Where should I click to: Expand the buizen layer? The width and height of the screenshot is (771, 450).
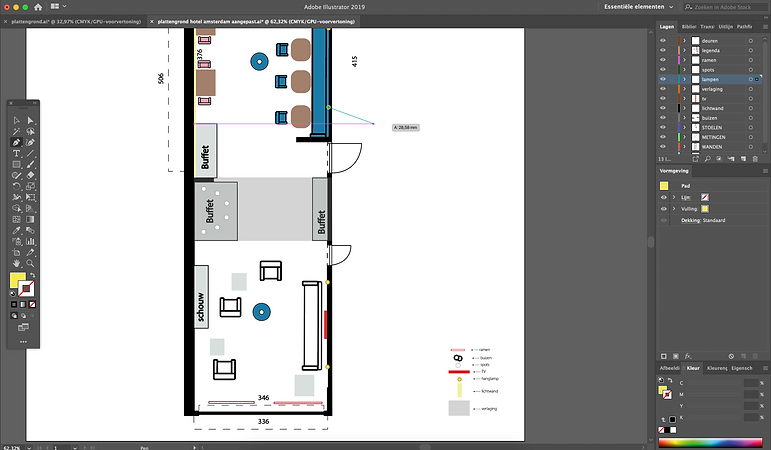[684, 118]
